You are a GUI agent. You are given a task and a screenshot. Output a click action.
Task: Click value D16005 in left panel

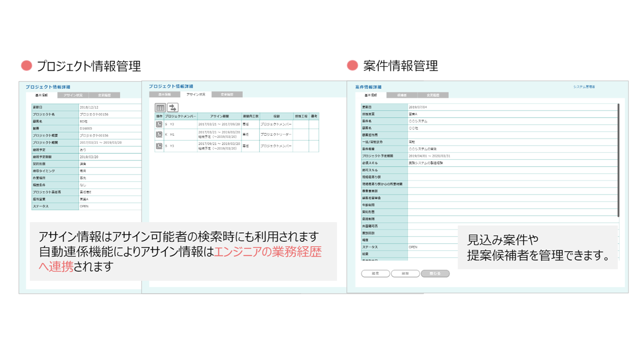point(87,128)
